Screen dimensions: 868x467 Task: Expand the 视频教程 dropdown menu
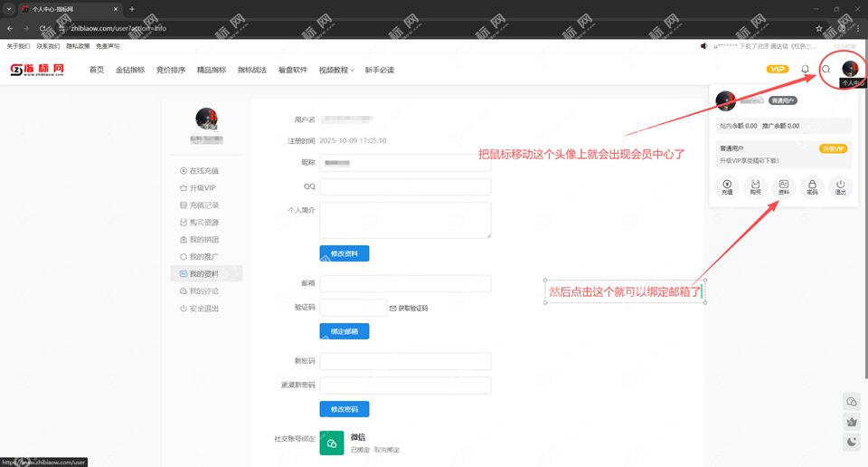coord(336,70)
